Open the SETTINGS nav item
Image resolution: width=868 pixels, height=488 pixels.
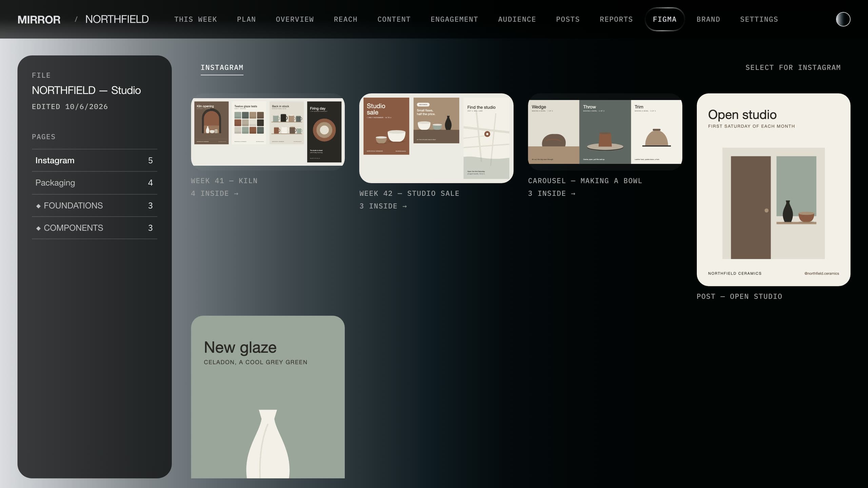(x=759, y=19)
